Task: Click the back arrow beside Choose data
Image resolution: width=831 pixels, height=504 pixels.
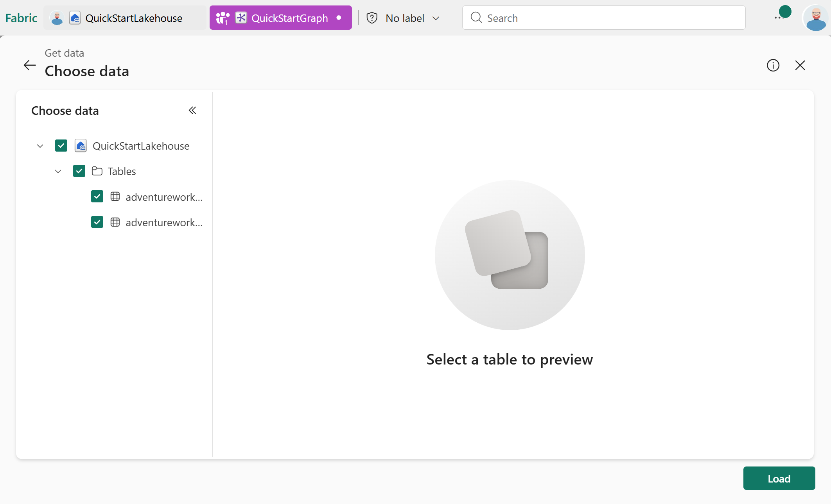Action: click(x=30, y=65)
